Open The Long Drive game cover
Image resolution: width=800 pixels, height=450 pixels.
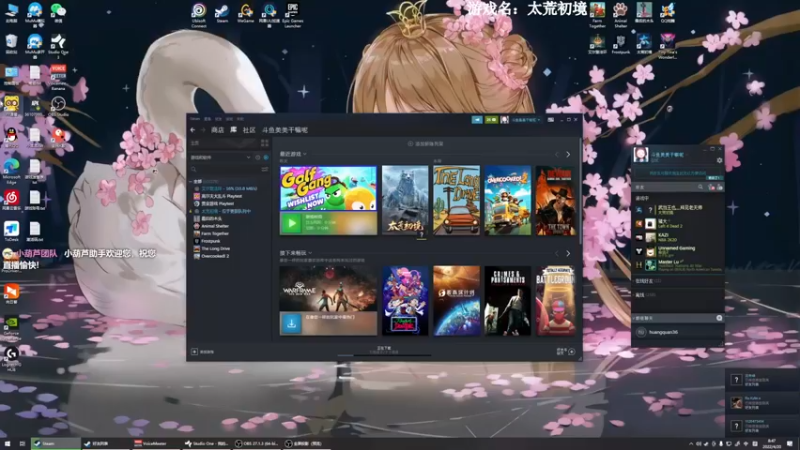pyautogui.click(x=457, y=200)
